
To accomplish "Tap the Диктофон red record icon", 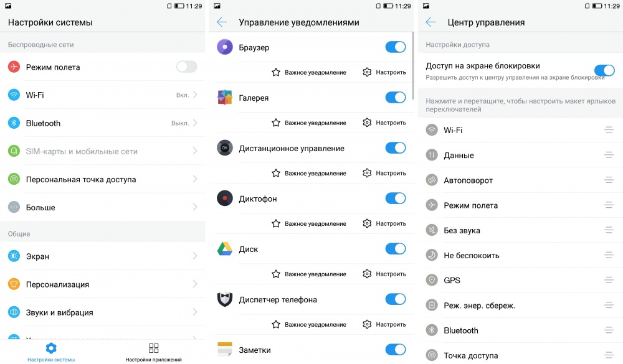I will (x=225, y=198).
